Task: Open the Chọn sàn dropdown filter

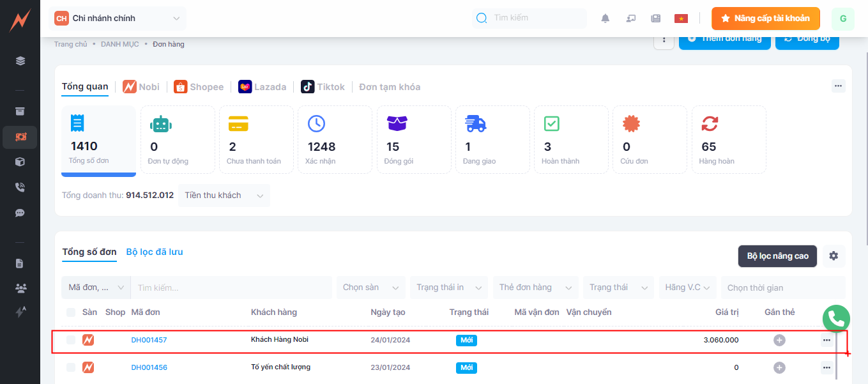Action: tap(370, 288)
